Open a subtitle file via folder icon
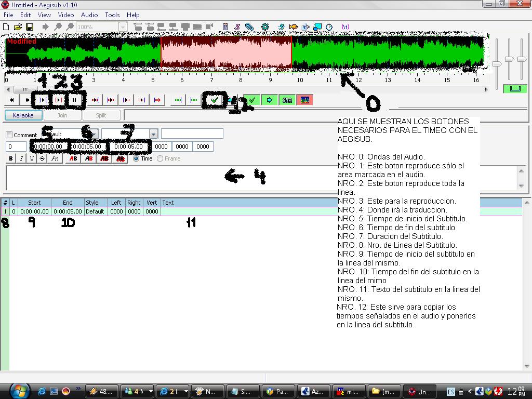532x399 pixels. (18, 27)
